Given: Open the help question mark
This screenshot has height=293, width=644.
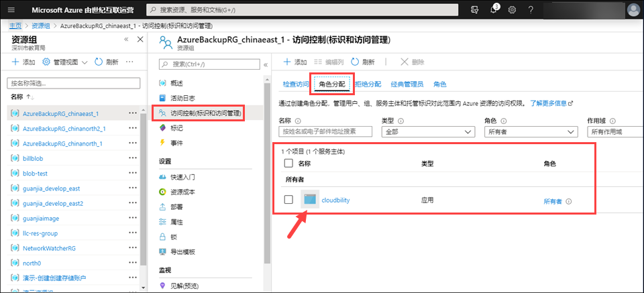Looking at the screenshot, I should [531, 9].
